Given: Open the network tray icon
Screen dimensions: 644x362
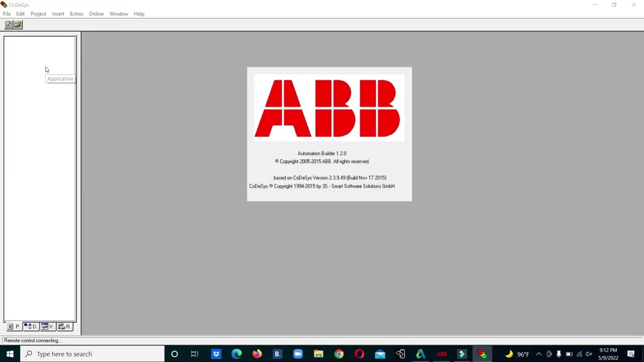Looking at the screenshot, I should (579, 354).
